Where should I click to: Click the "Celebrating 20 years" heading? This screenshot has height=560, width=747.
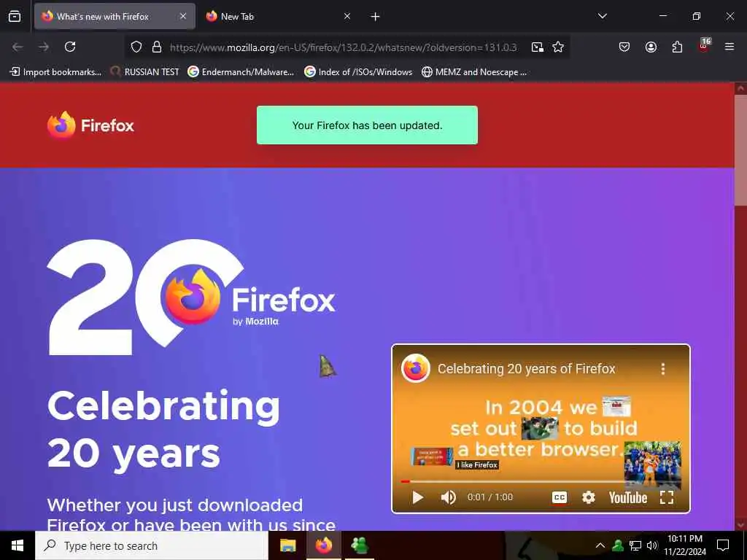click(x=163, y=430)
